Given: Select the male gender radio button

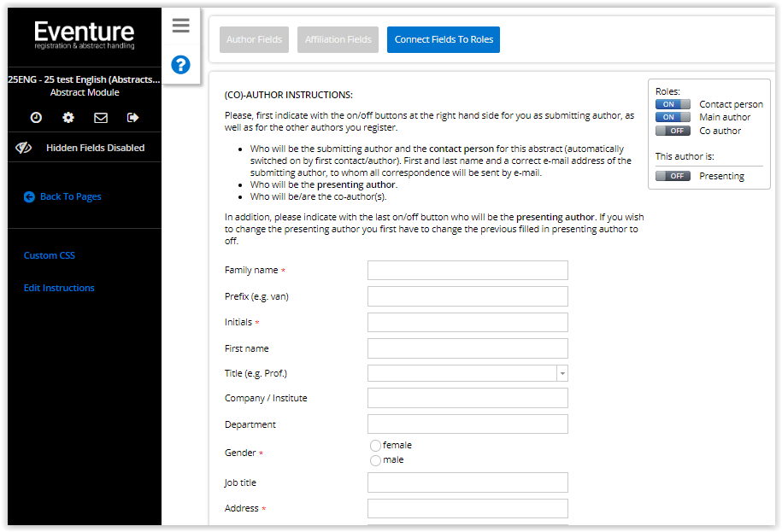Looking at the screenshot, I should point(375,460).
